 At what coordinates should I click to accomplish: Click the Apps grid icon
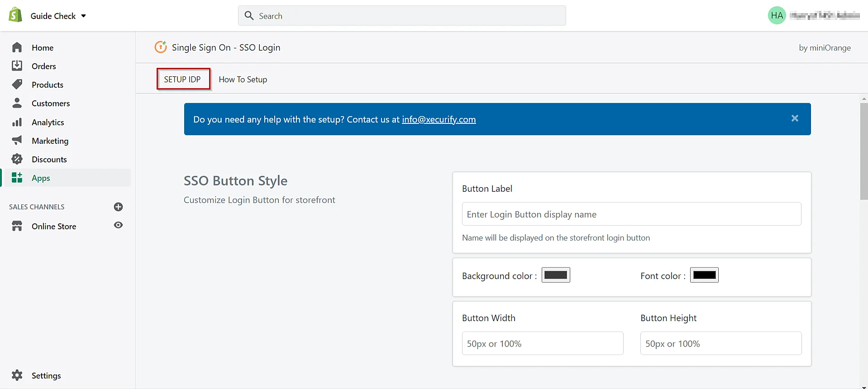click(x=17, y=177)
